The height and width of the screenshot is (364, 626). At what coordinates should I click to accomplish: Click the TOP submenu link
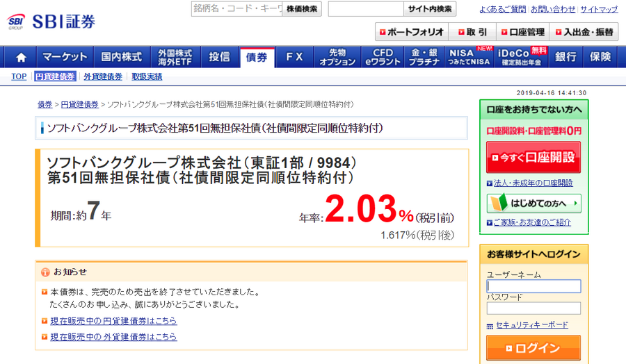[x=19, y=76]
